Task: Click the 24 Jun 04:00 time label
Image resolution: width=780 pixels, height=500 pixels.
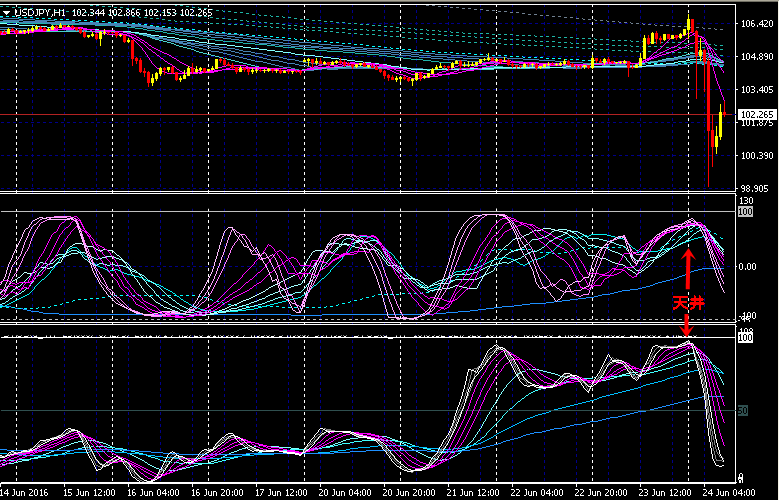Action: tap(730, 493)
